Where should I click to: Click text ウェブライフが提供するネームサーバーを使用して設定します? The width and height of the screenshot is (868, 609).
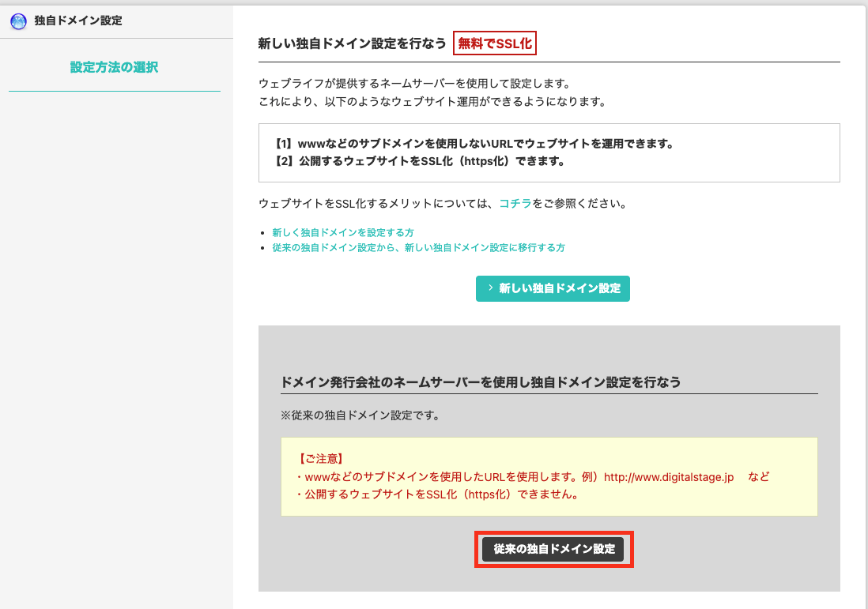(414, 84)
